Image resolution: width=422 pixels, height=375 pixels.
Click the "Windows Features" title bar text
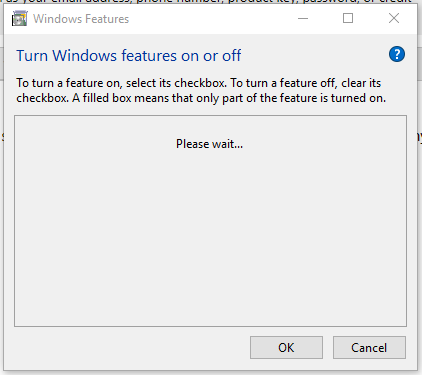[81, 19]
